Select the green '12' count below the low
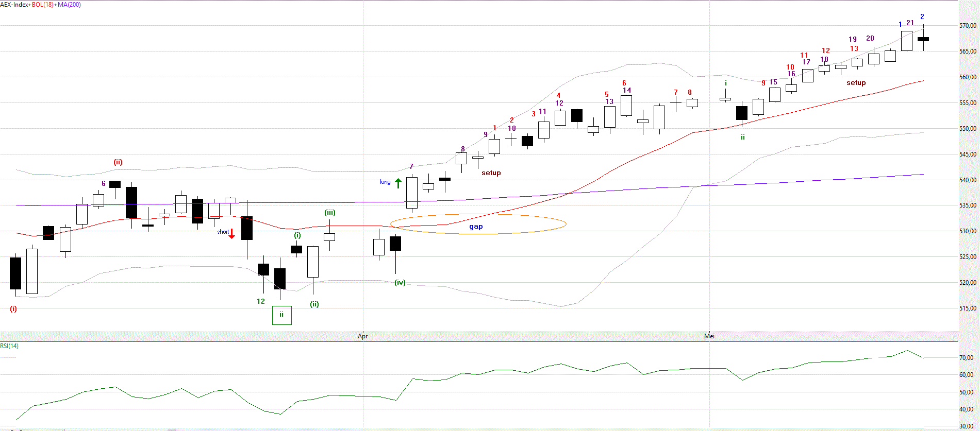Screen dimensions: 980x431 [x=261, y=301]
